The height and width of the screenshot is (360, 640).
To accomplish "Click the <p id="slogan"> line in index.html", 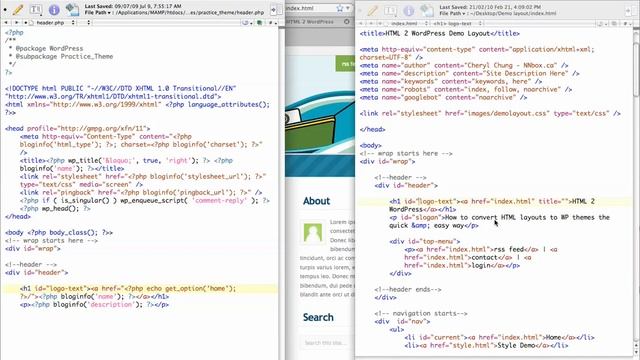I will pyautogui.click(x=500, y=221).
